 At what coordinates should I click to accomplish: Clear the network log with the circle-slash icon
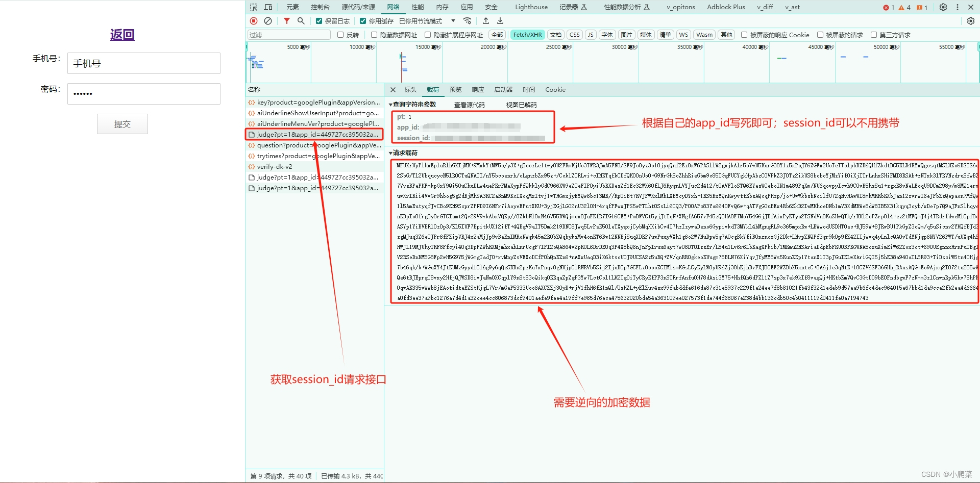tap(268, 21)
